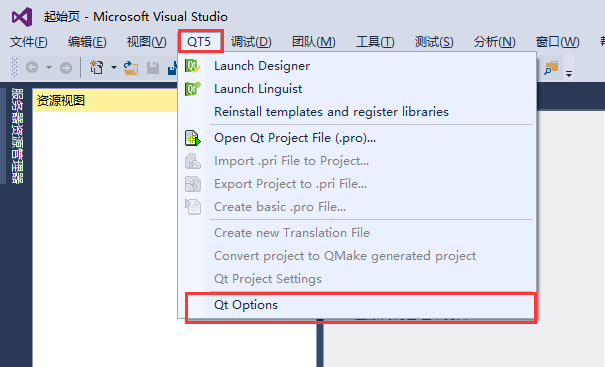
Task: Open the toolbar overflow options arrow
Action: point(569,73)
